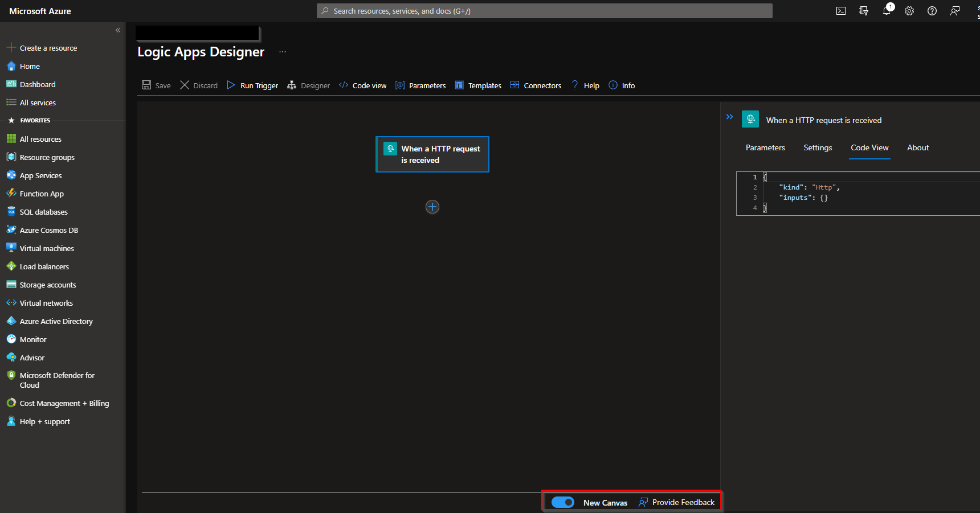Click Save in designer toolbar

156,85
